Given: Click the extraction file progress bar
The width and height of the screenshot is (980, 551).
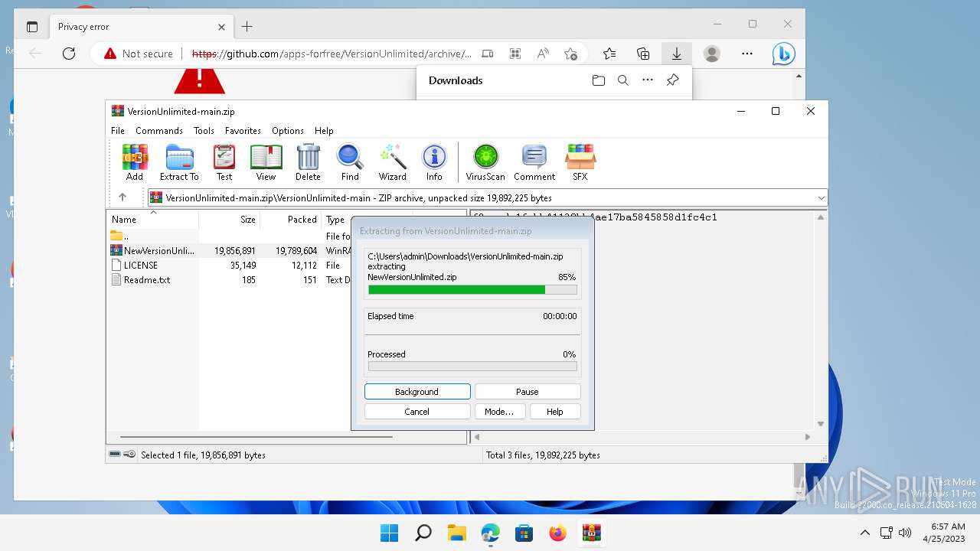Looking at the screenshot, I should pyautogui.click(x=472, y=290).
